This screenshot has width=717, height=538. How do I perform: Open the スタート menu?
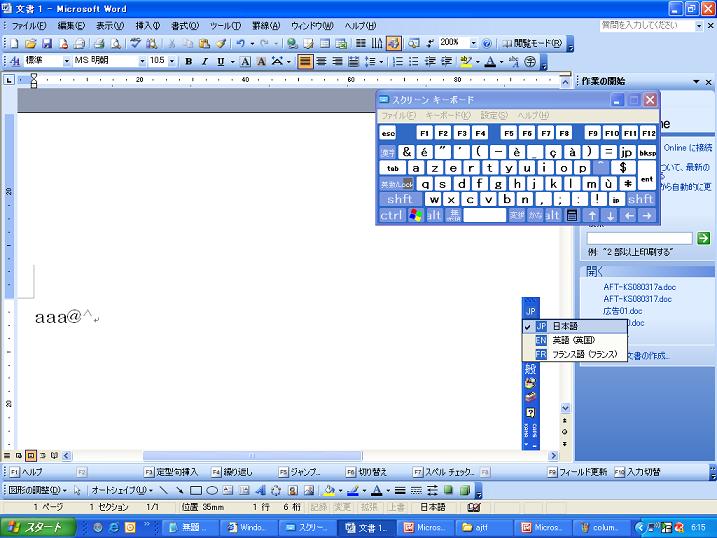[37, 527]
